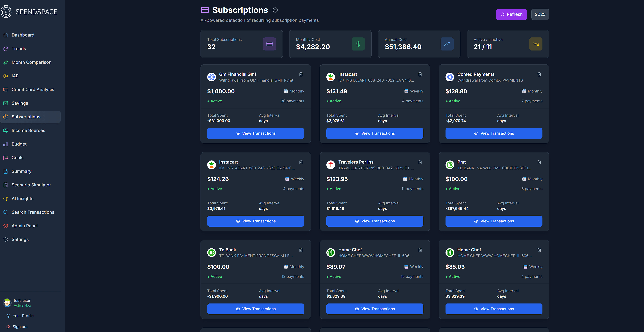View transactions for $124.26 Instacart

256,221
